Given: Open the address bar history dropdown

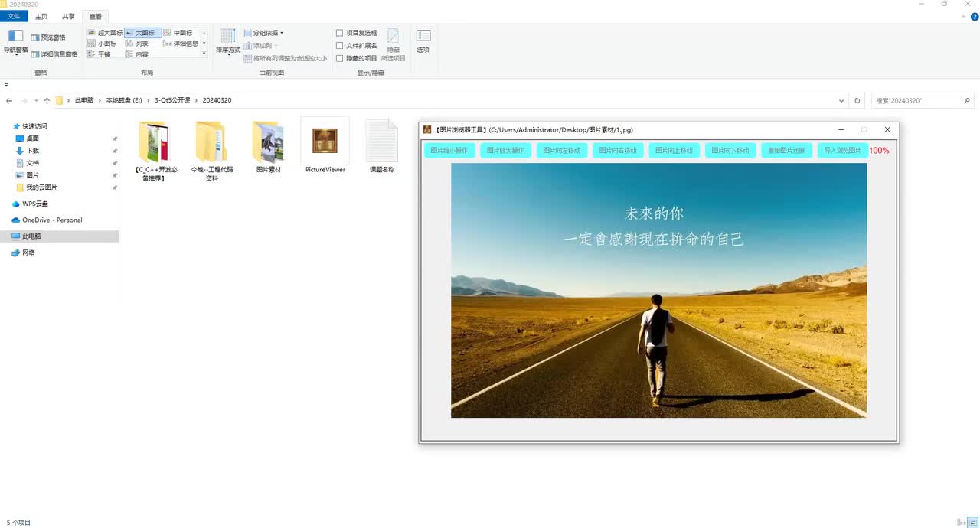Looking at the screenshot, I should (841, 100).
